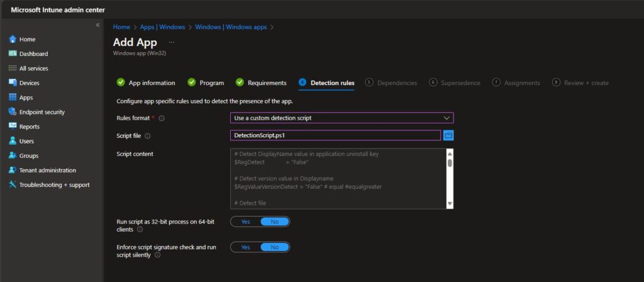Image resolution: width=644 pixels, height=282 pixels.
Task: Go to the Supersedence tab
Action: pyautogui.click(x=455, y=82)
